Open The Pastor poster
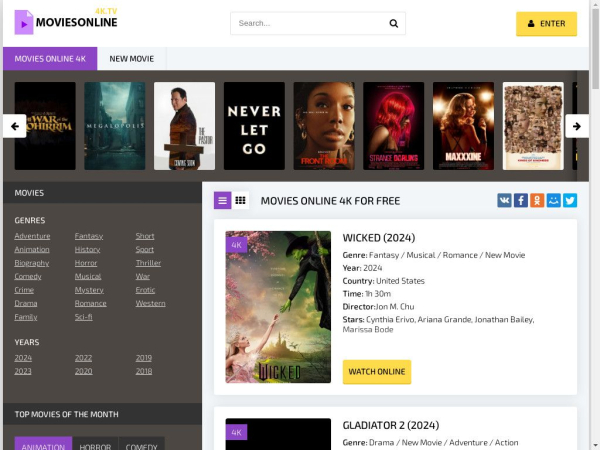600x450 pixels. tap(184, 126)
